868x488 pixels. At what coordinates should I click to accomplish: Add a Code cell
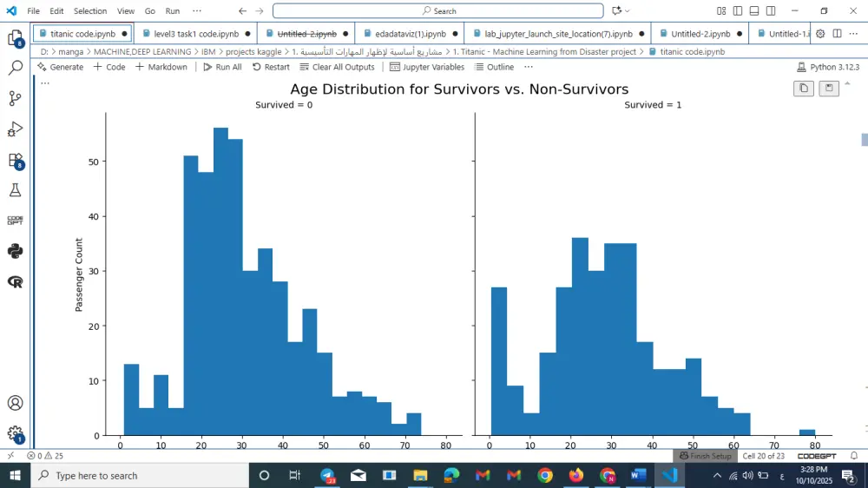[109, 67]
